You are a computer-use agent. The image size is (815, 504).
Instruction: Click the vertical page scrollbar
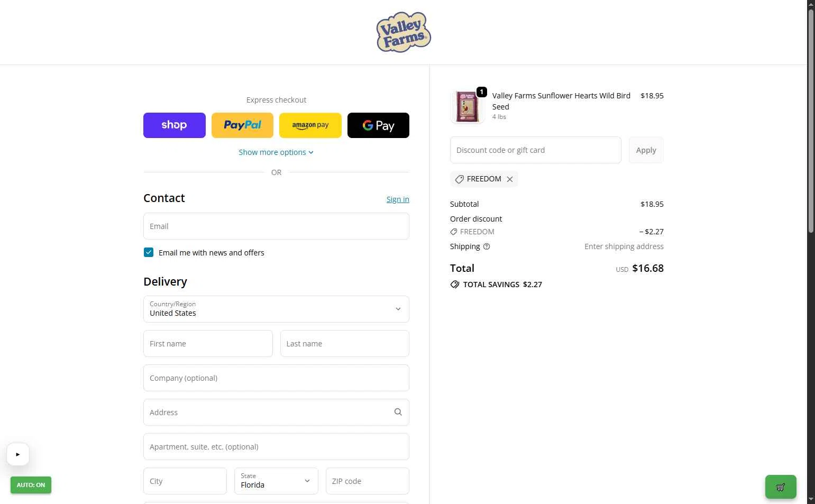pyautogui.click(x=811, y=121)
